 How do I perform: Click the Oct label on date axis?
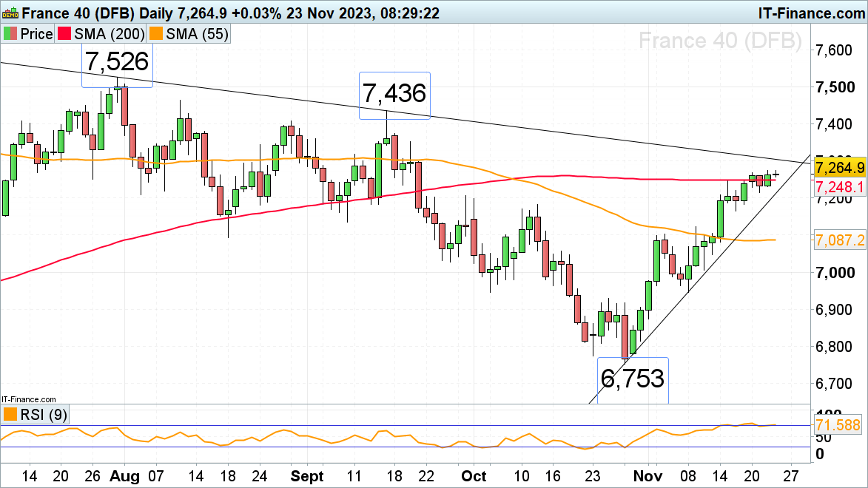(x=474, y=476)
